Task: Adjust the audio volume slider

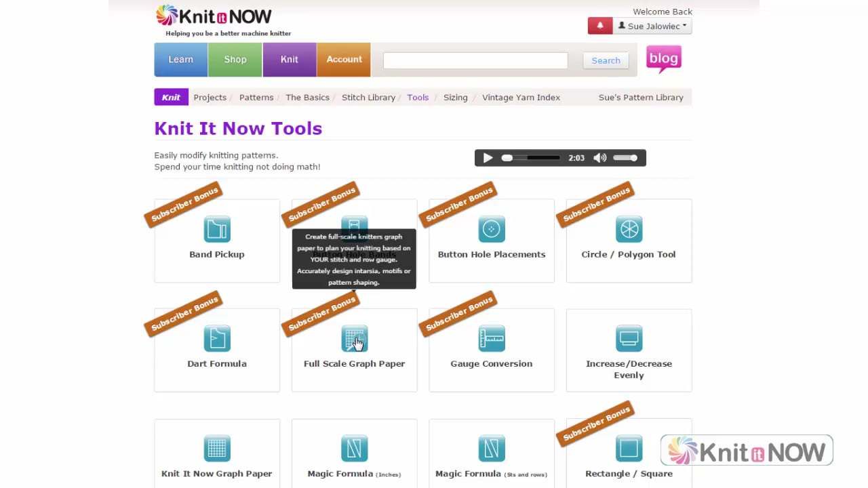Action: coord(625,158)
